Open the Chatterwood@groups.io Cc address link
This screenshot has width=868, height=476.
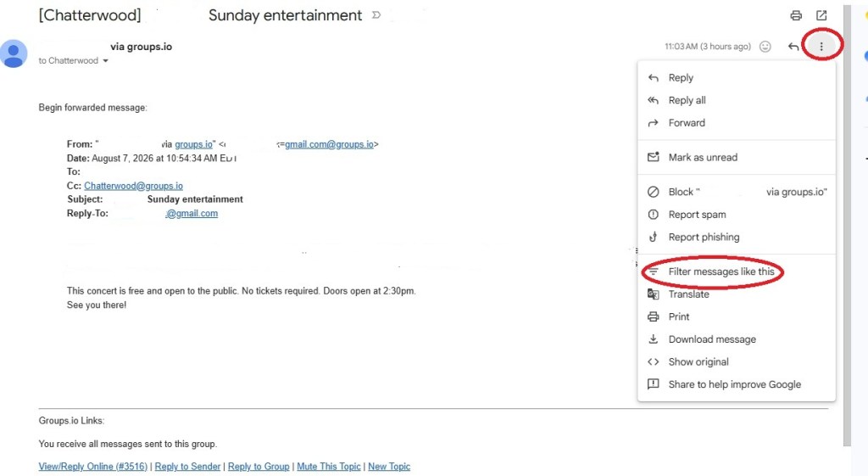[133, 186]
